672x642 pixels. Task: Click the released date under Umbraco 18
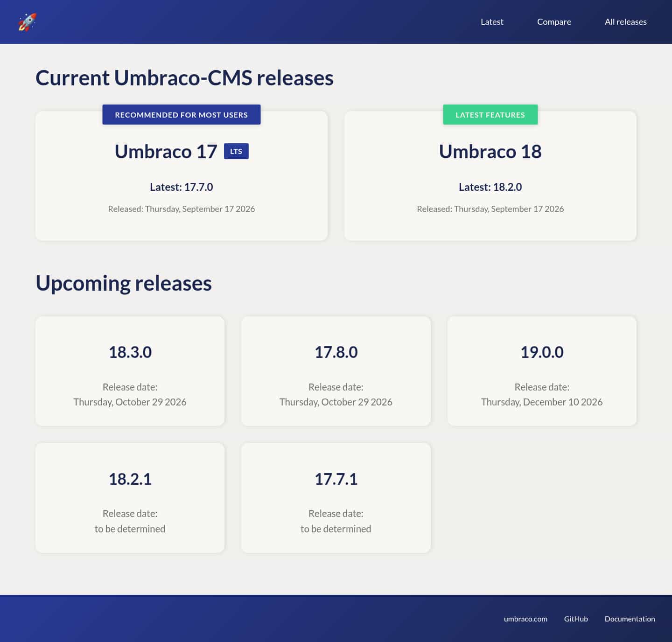[490, 209]
